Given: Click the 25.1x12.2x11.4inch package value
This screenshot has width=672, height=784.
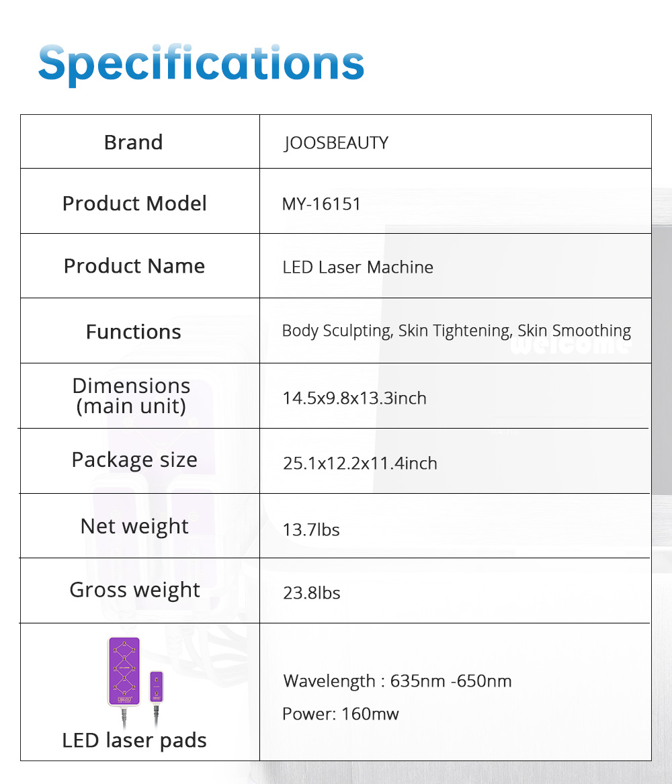Looking at the screenshot, I should (360, 464).
